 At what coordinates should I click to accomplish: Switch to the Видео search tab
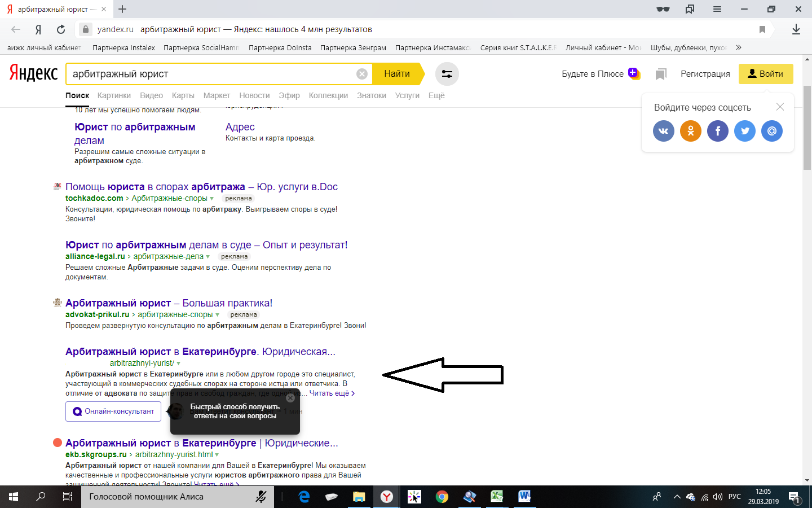pos(151,95)
